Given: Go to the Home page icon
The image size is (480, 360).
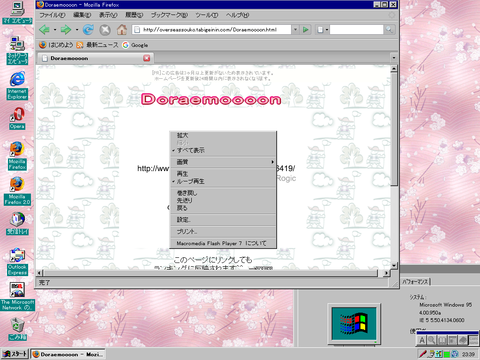Looking at the screenshot, I should [122, 30].
